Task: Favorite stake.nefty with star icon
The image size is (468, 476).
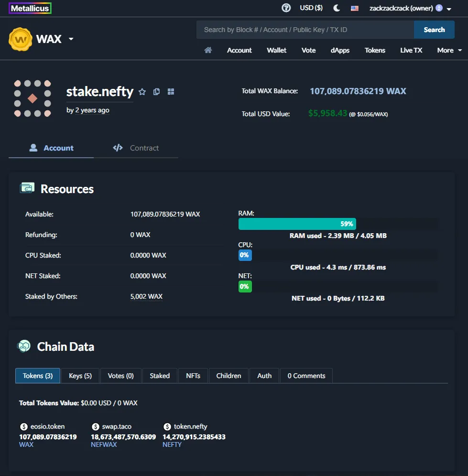Action: [142, 92]
